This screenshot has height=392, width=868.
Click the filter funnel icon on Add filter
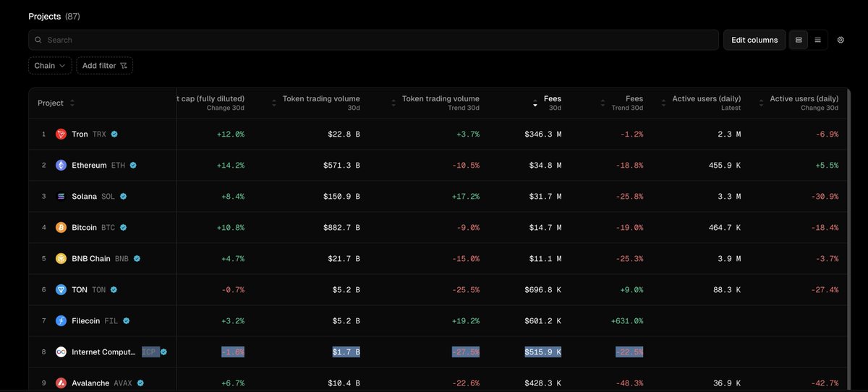click(124, 66)
